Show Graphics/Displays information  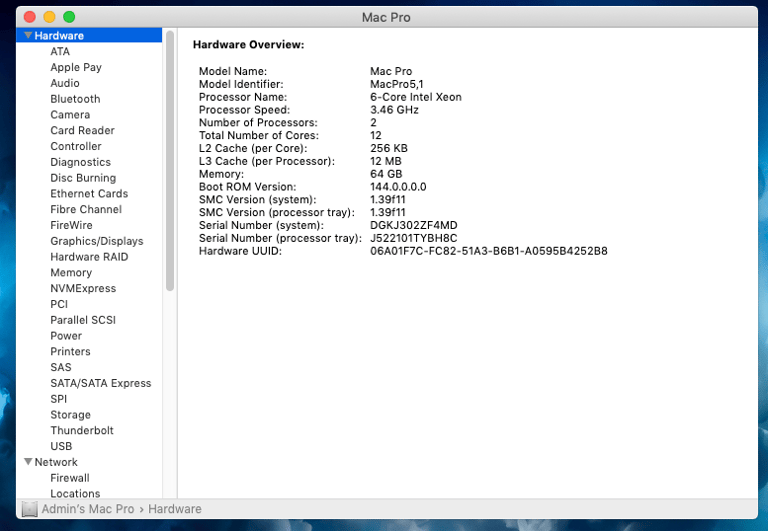[x=96, y=241]
